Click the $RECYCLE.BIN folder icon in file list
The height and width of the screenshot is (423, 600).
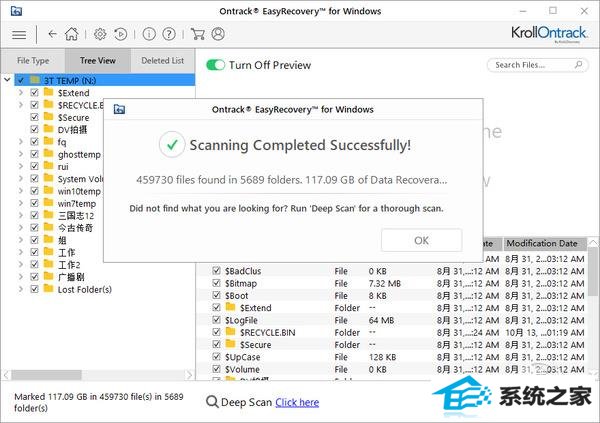[230, 332]
